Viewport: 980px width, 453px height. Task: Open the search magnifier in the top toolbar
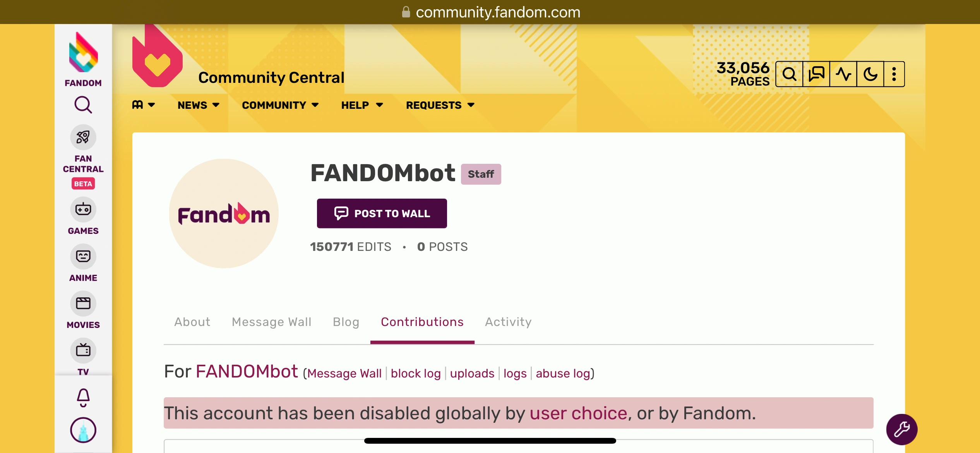click(790, 74)
